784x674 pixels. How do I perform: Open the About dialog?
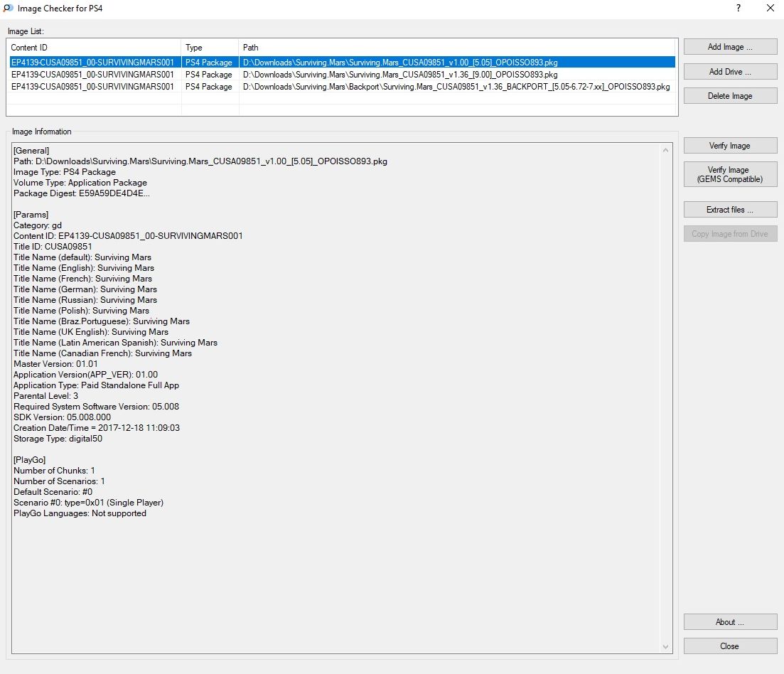730,622
